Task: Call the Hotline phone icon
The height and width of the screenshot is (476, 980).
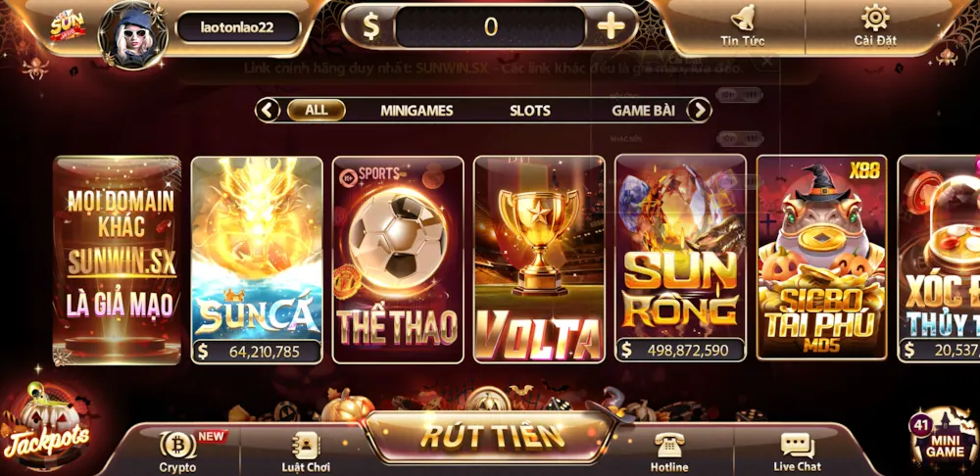Action: [x=669, y=446]
